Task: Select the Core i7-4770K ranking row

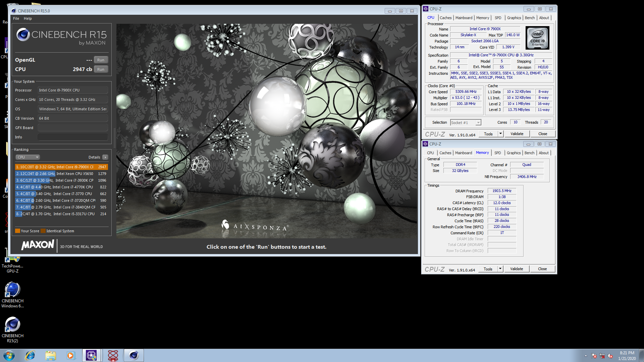Action: click(x=61, y=187)
